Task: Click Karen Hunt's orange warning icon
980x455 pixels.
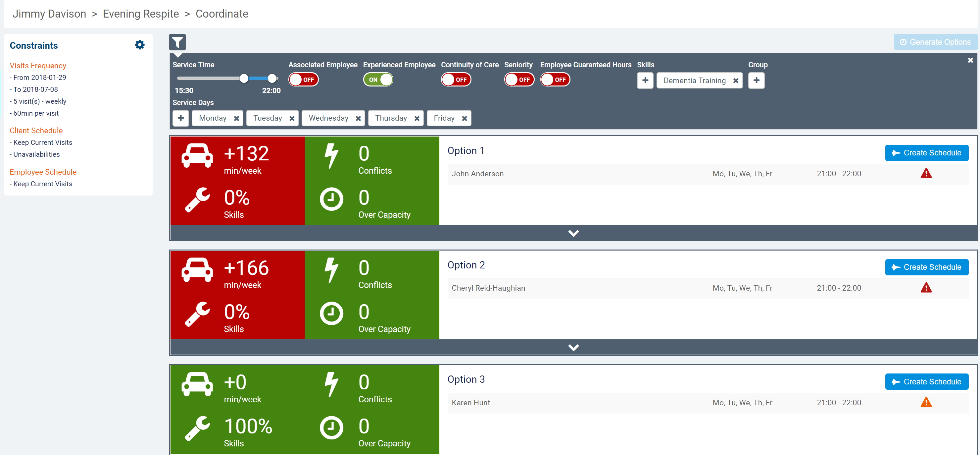Action: [x=926, y=402]
